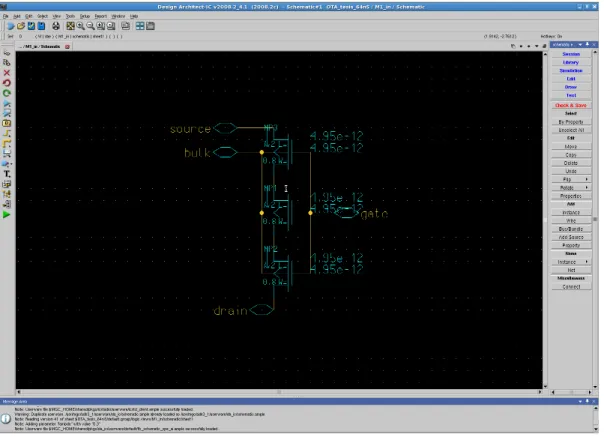
Task: Click the Move button in the palette
Action: 571,146
